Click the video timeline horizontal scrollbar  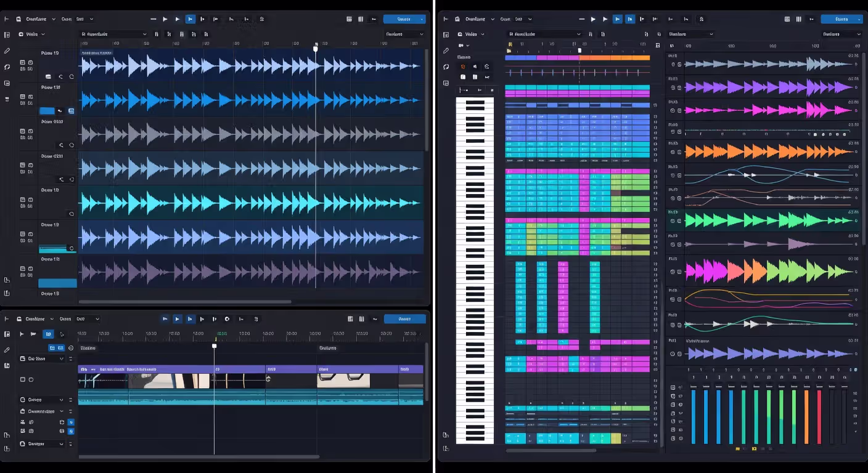tap(199, 456)
